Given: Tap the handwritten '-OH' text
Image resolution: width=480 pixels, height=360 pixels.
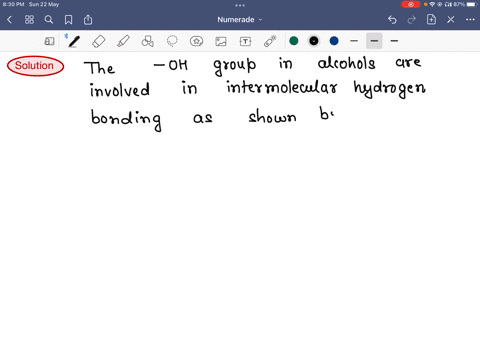Looking at the screenshot, I should click(x=171, y=65).
